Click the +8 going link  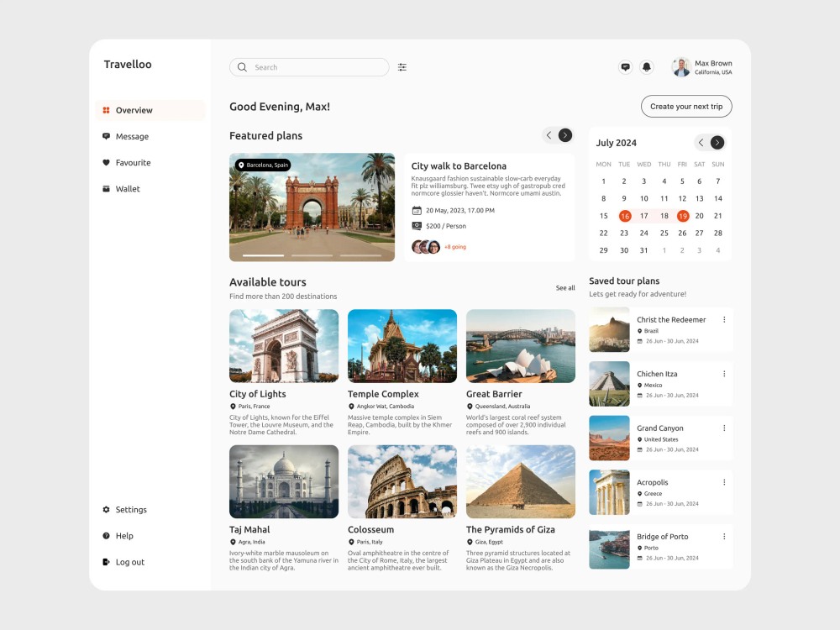click(x=454, y=247)
